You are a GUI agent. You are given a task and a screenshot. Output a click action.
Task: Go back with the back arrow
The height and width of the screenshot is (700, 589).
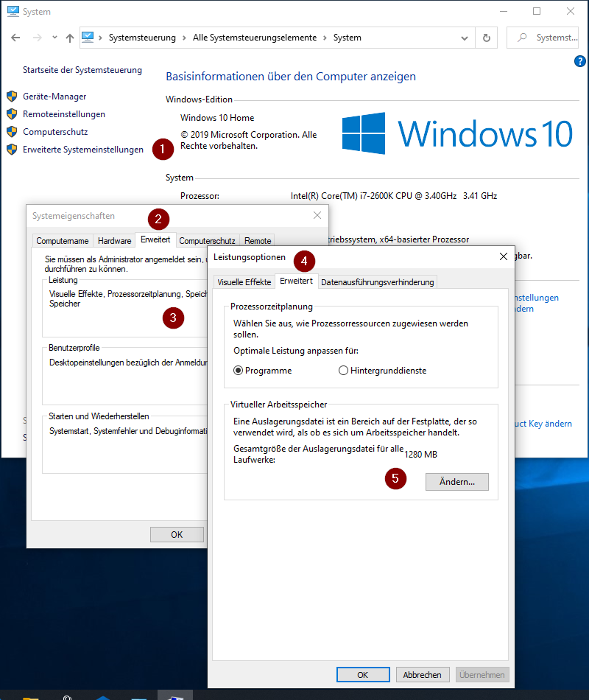pos(15,38)
